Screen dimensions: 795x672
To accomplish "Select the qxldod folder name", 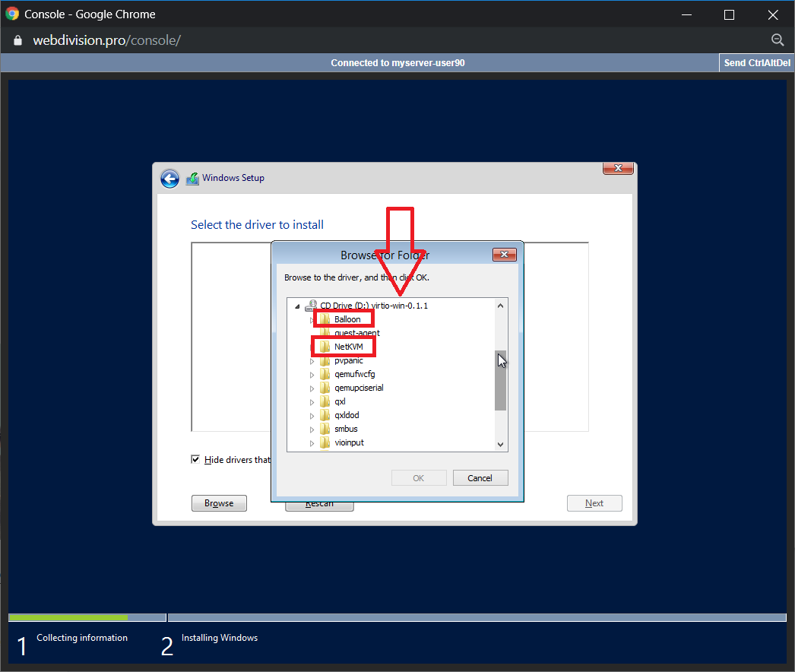I will tap(347, 415).
